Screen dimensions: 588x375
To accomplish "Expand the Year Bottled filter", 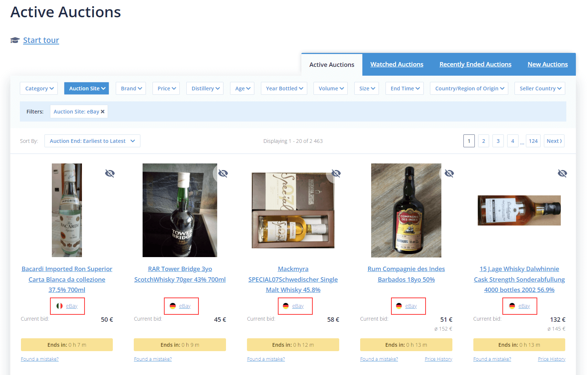I will 284,89.
